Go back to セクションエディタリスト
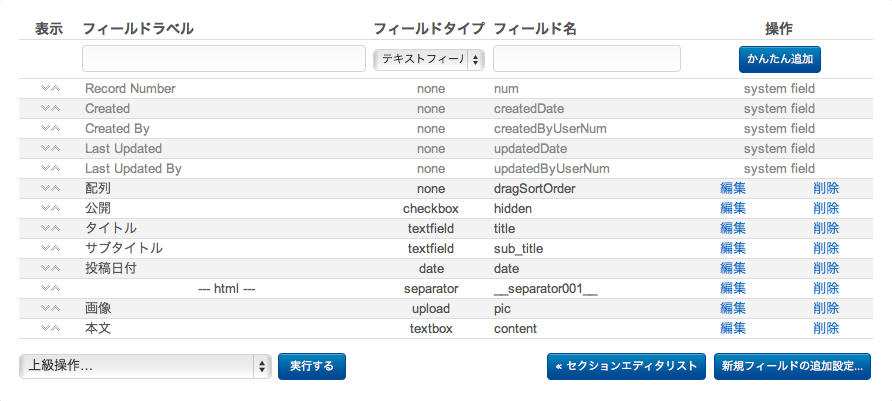 pos(627,366)
